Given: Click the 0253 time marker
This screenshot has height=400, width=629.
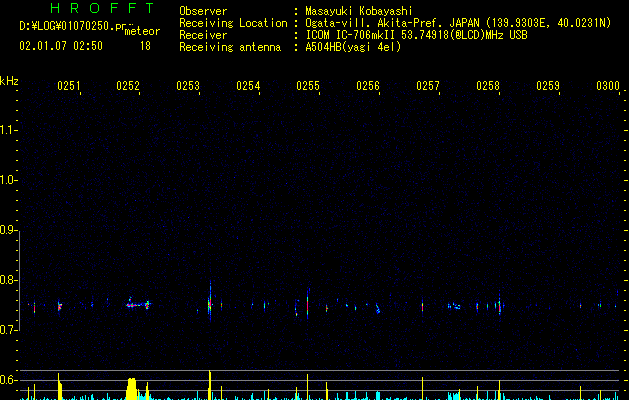Looking at the screenshot, I should (188, 86).
